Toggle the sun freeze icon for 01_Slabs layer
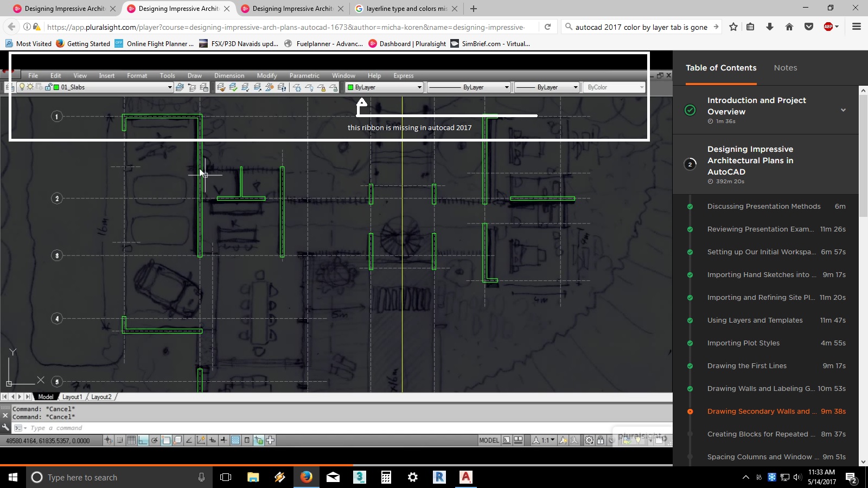The width and height of the screenshot is (868, 488). pos(30,87)
